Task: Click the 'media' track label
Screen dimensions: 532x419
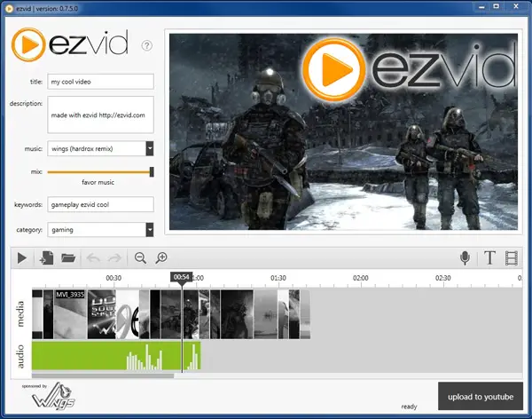Action: [x=20, y=313]
